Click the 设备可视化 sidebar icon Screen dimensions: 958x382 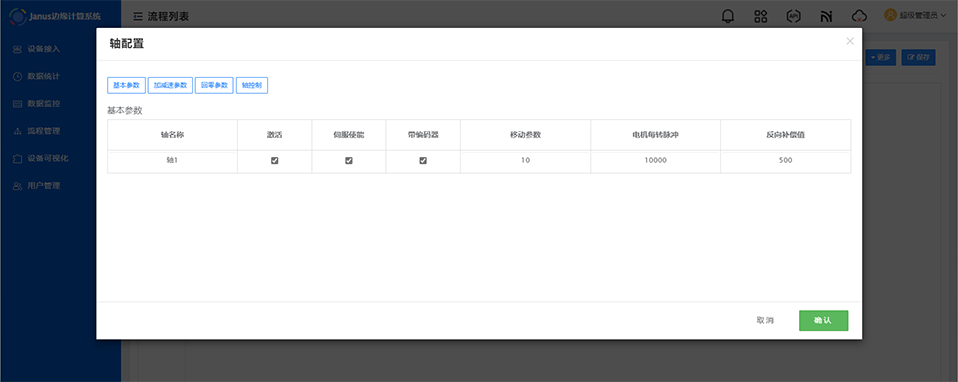pyautogui.click(x=17, y=158)
